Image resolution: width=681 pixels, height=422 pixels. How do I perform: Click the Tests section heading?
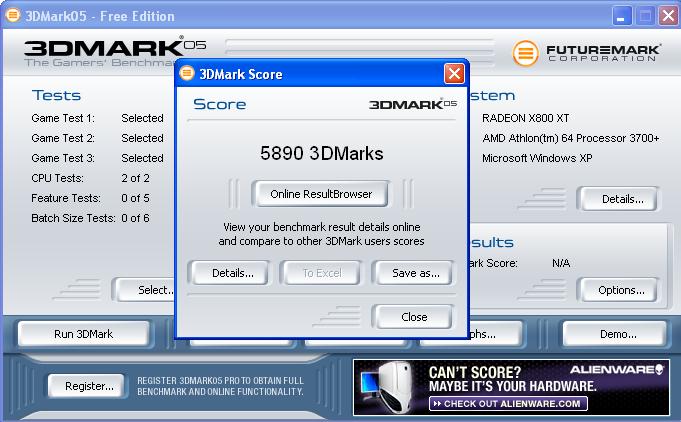coord(56,96)
